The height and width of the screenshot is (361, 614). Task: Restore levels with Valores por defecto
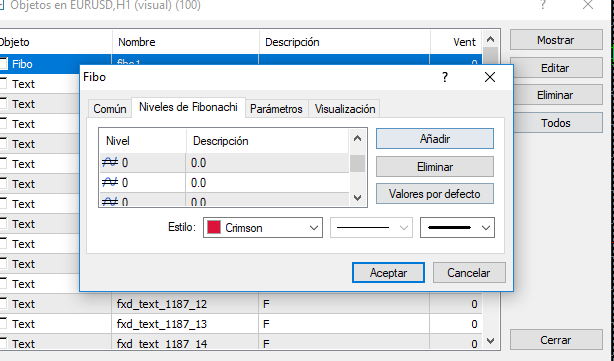(x=435, y=194)
